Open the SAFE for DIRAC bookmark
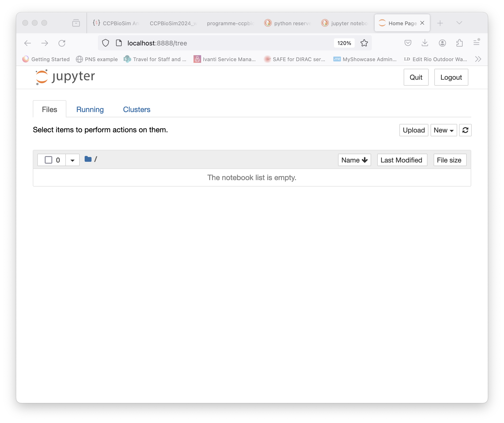 295,59
